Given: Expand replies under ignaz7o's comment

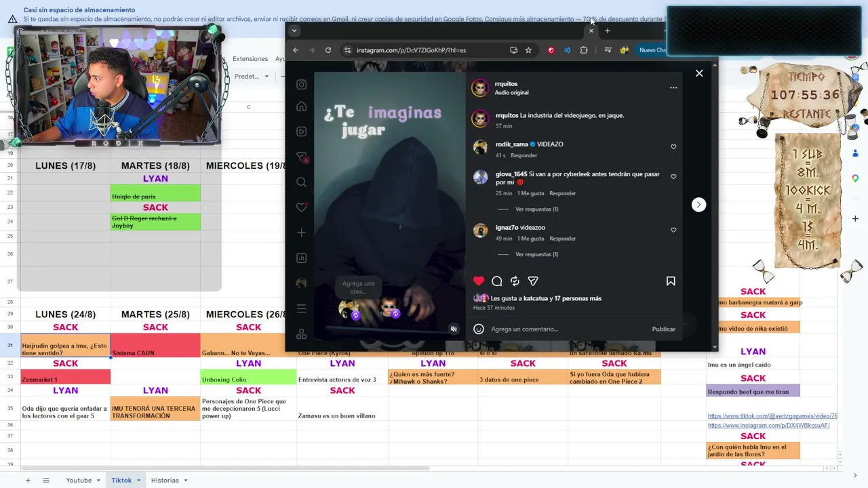Looking at the screenshot, I should pyautogui.click(x=536, y=254).
